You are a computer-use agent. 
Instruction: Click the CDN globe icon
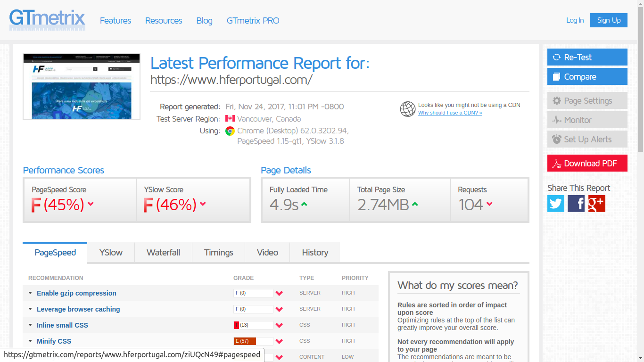[407, 109]
